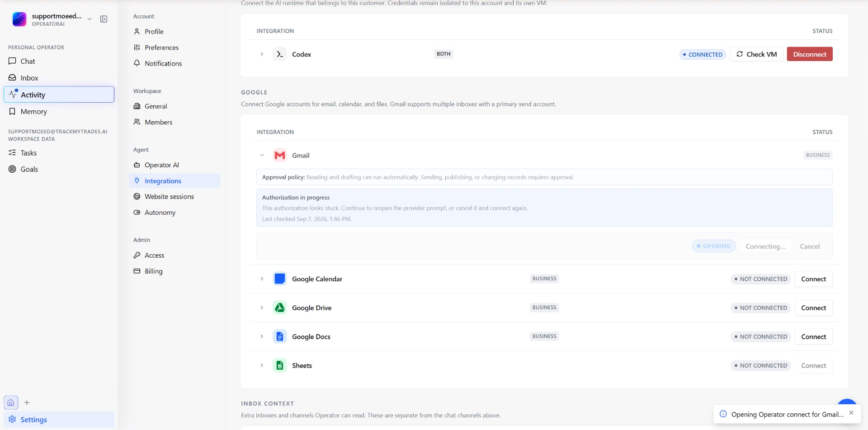Image resolution: width=868 pixels, height=430 pixels.
Task: Click the Gmail logo icon
Action: (280, 155)
